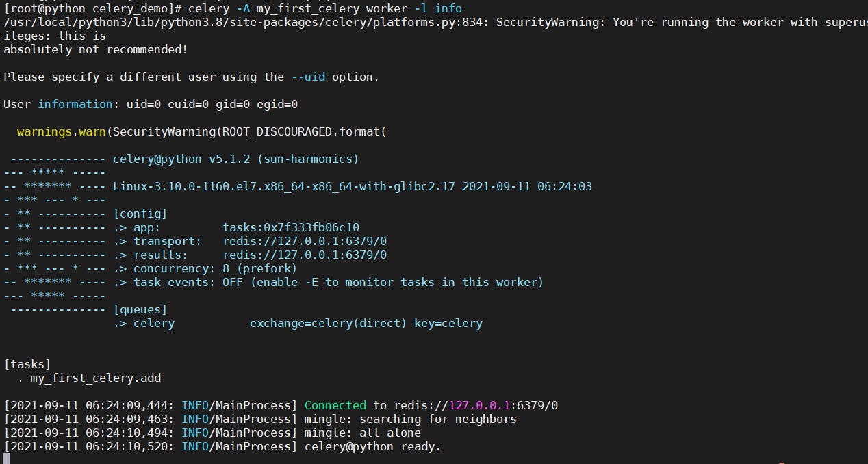Click the "concurrency: 8 (prefork)" line
Viewport: 868px width, 464px height.
[216, 269]
